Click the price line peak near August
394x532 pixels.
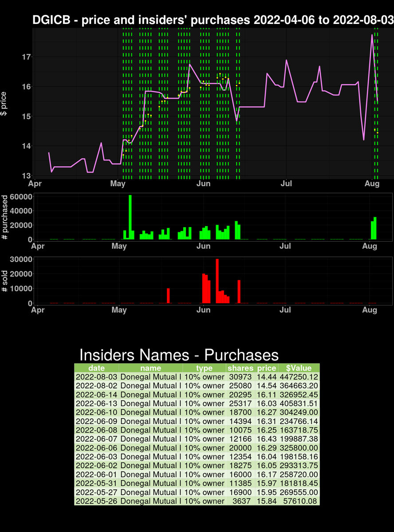(x=372, y=35)
